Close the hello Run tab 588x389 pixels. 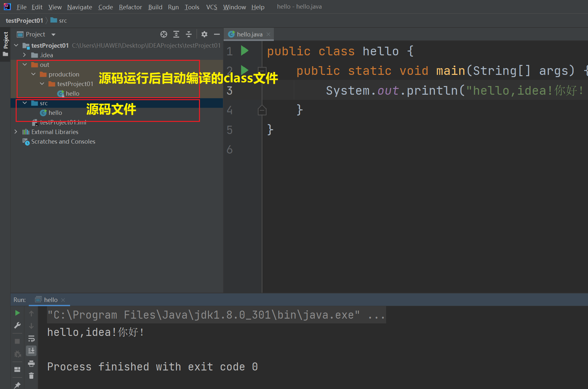[63, 300]
